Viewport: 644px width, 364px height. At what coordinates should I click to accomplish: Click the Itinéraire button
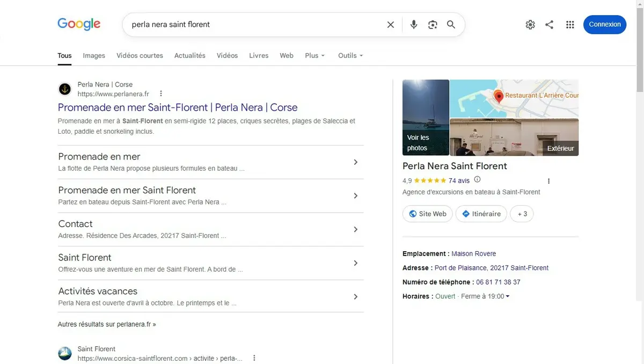click(481, 214)
